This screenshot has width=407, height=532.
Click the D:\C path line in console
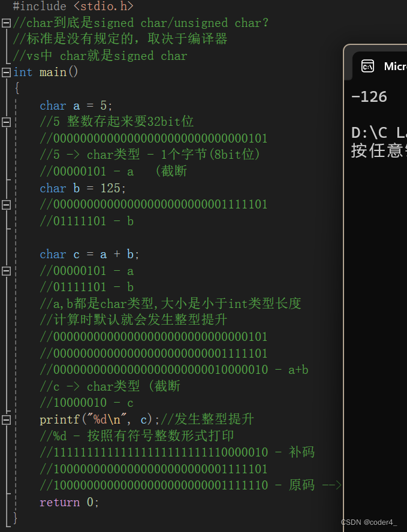tap(379, 132)
